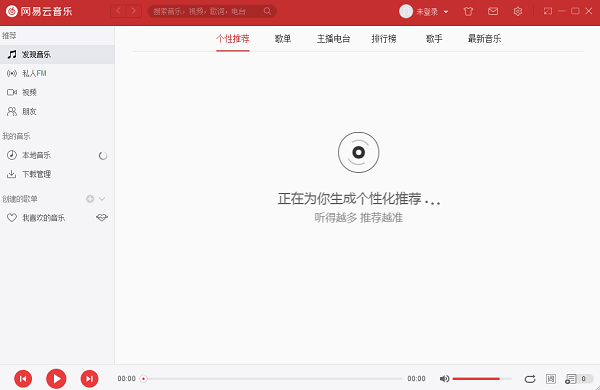
Task: Open 我喜欢的音乐 playlist
Action: pyautogui.click(x=57, y=218)
